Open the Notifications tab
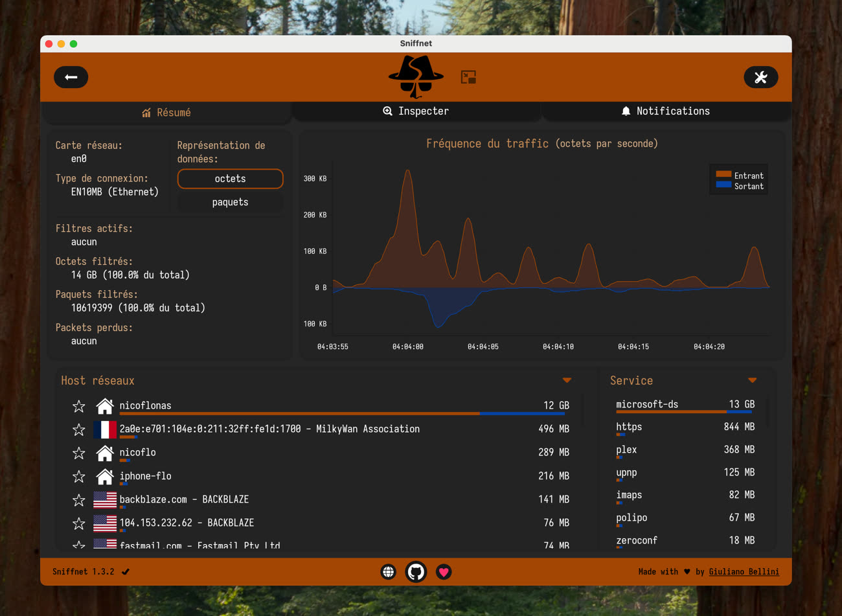Screen dimensions: 842x616 pos(666,111)
